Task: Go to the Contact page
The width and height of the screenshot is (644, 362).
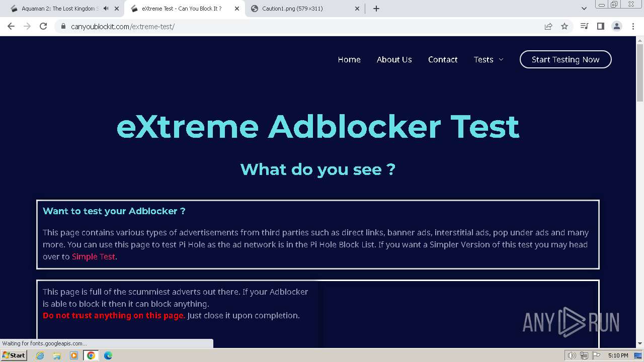Action: pos(443,59)
